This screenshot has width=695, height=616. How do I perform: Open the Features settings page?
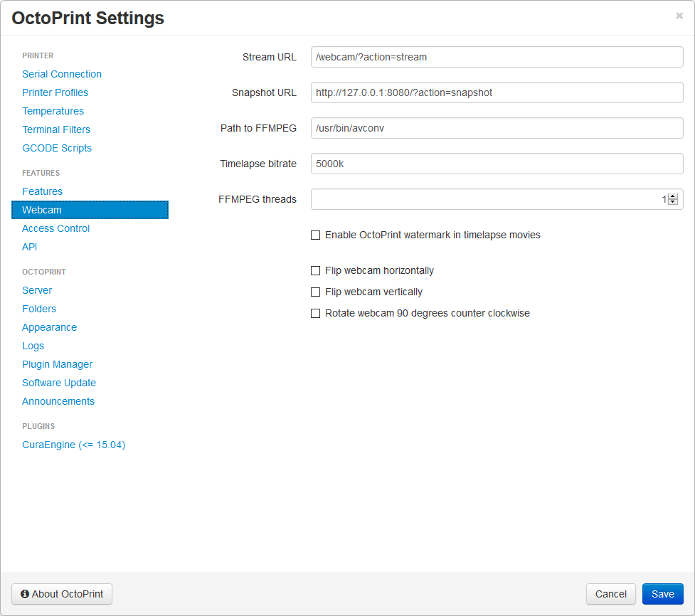(42, 191)
